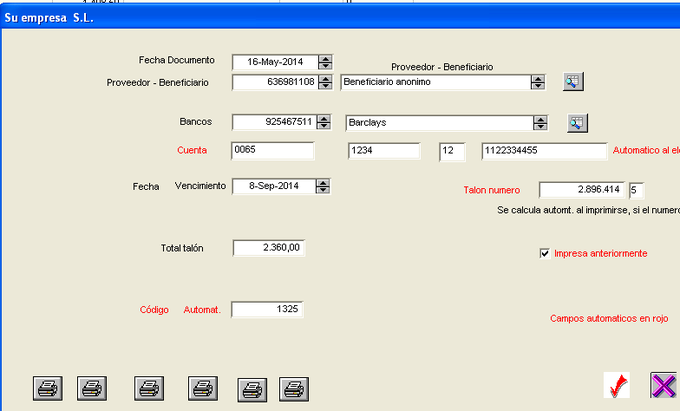
Task: Open search next to Barclays bank field
Action: point(578,123)
